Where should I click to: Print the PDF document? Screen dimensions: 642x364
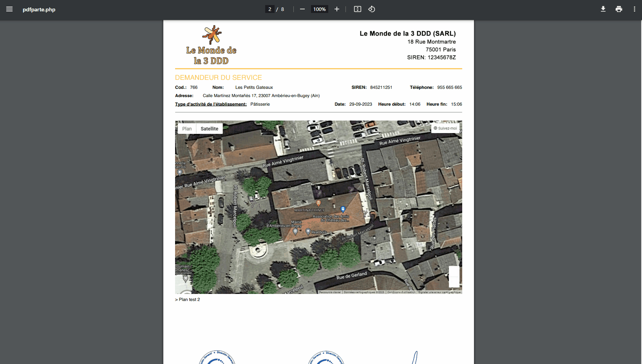tap(619, 9)
